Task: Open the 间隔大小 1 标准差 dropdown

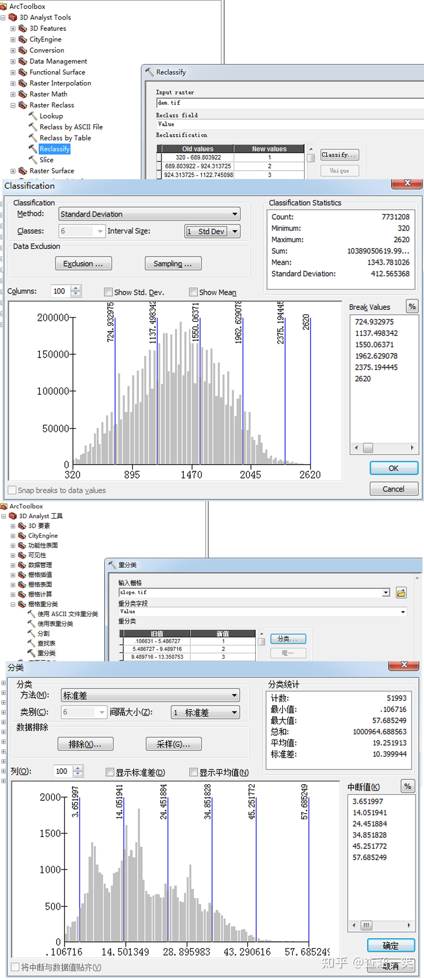Action: (x=206, y=713)
